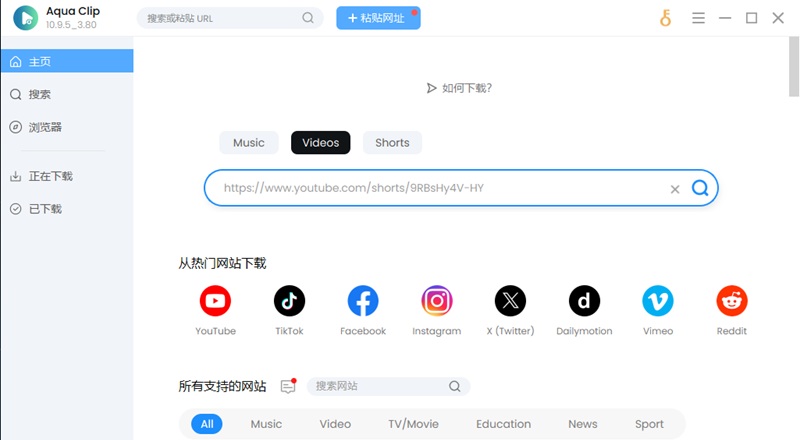Click the 所有支持的网站 heading

click(x=222, y=386)
